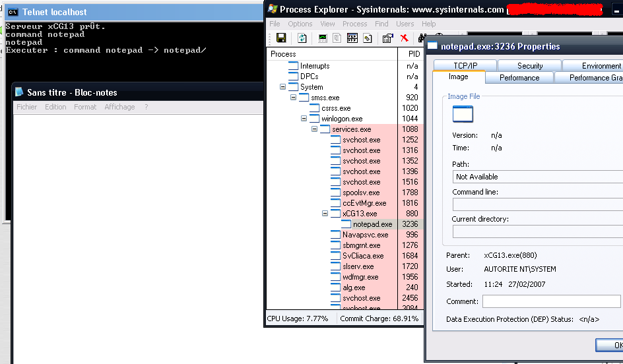Open the ? help menu in Bloc-notes
The height and width of the screenshot is (364, 623).
[147, 107]
